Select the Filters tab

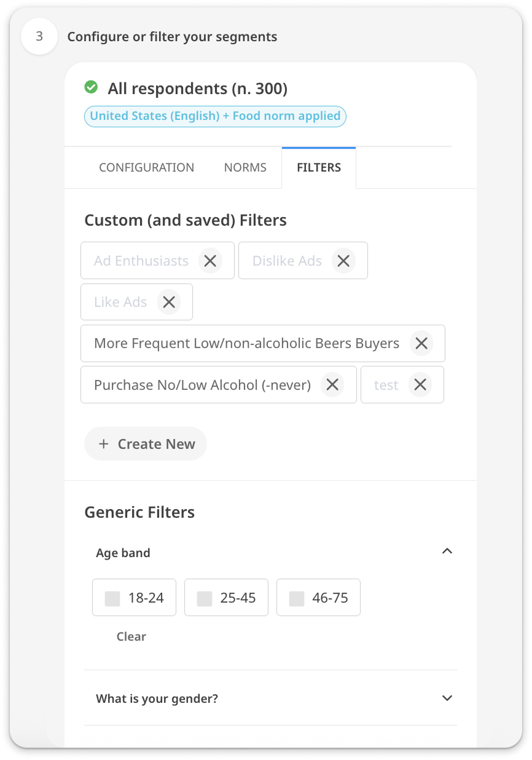(319, 167)
